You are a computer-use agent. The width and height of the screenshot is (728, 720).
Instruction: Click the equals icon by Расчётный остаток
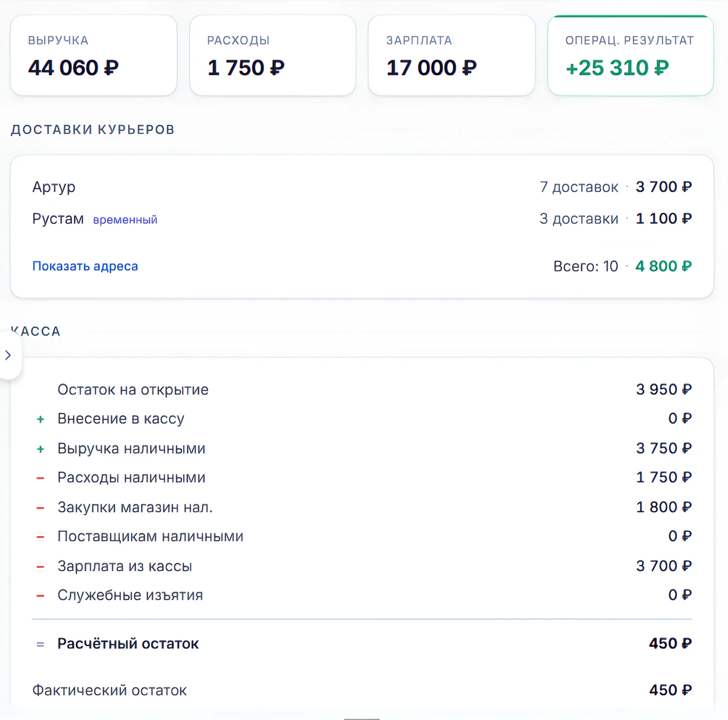[x=41, y=644]
